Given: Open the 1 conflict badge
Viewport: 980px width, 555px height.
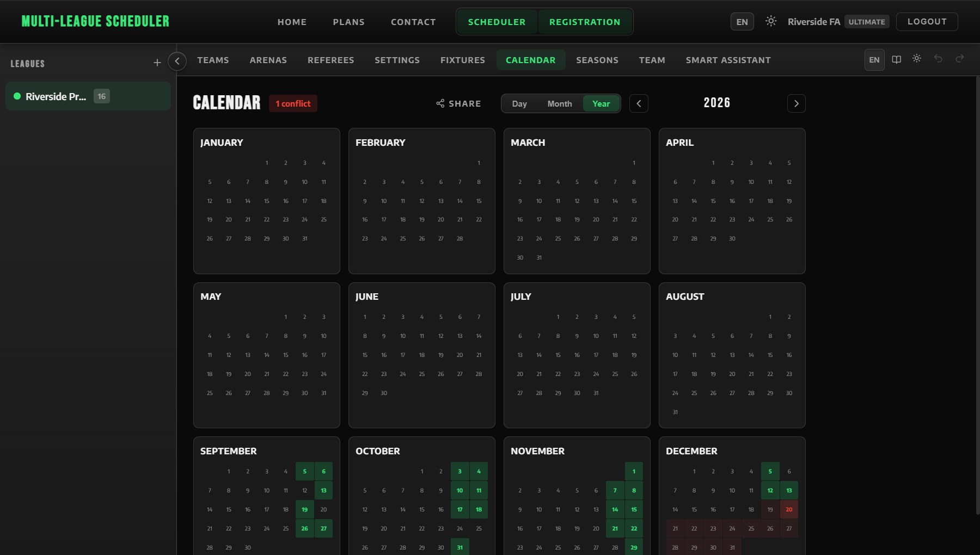Looking at the screenshot, I should tap(293, 103).
